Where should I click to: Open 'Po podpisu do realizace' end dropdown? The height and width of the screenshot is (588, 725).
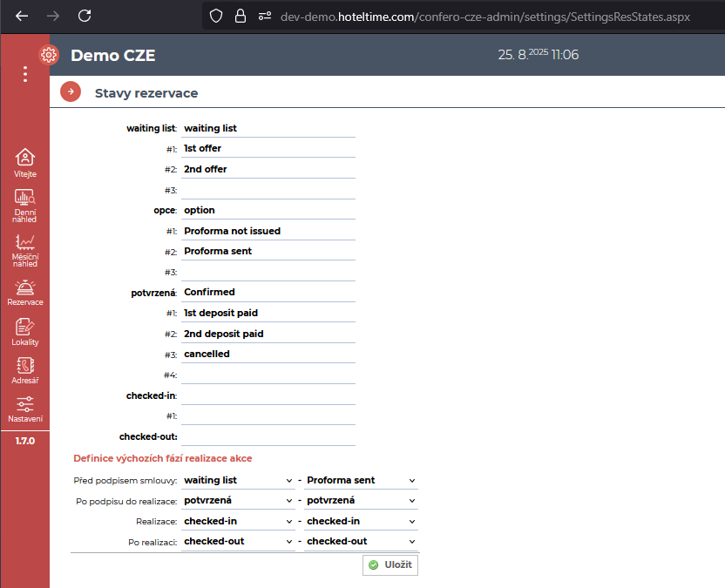tap(361, 501)
